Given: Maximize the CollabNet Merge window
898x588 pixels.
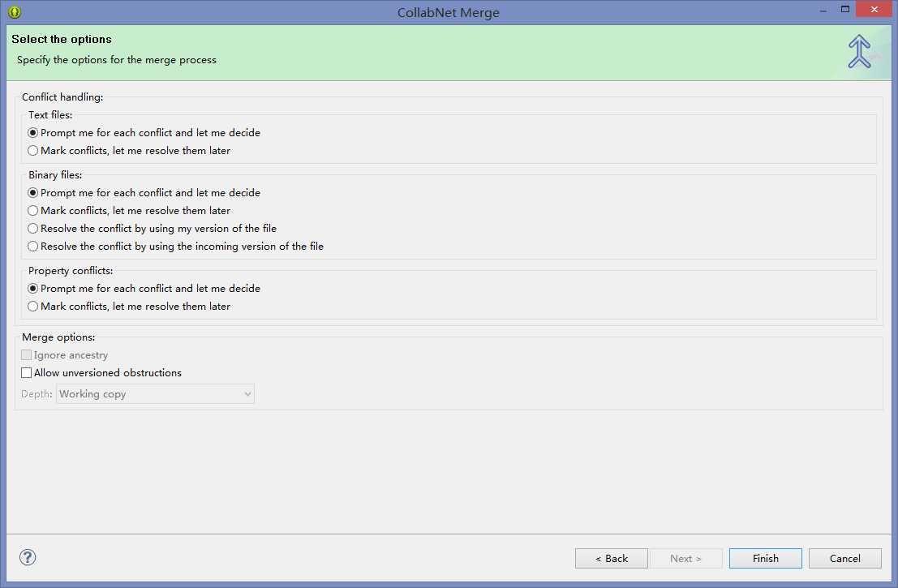Looking at the screenshot, I should tap(844, 9).
